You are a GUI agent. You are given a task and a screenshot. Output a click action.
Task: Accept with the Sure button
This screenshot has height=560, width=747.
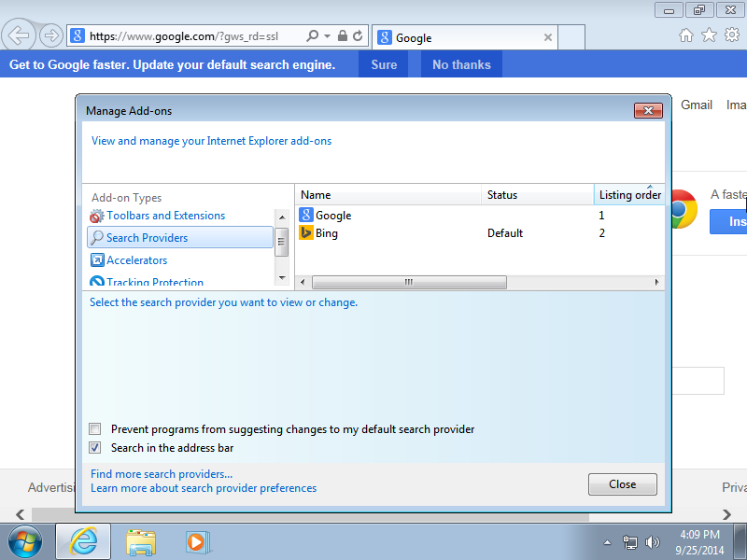coord(384,64)
